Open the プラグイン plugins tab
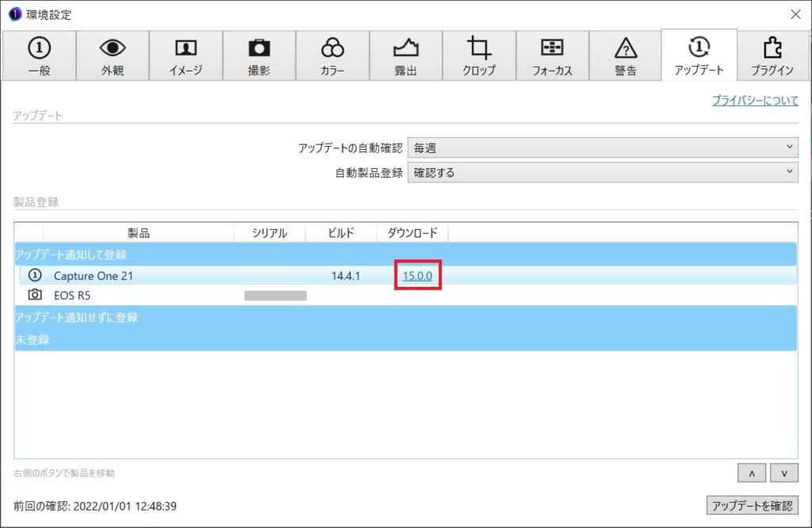The width and height of the screenshot is (812, 528). tap(772, 56)
